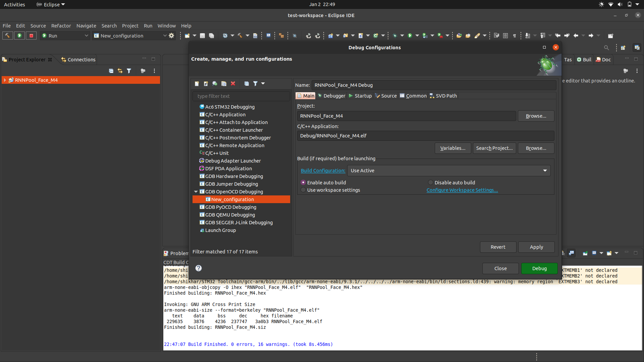The height and width of the screenshot is (362, 644).
Task: Select the Disable auto build radio button
Action: tap(431, 183)
